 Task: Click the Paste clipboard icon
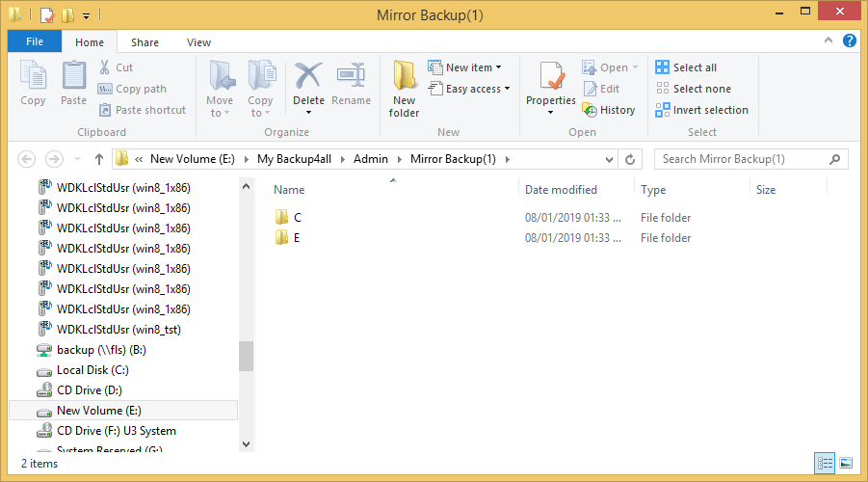click(73, 83)
